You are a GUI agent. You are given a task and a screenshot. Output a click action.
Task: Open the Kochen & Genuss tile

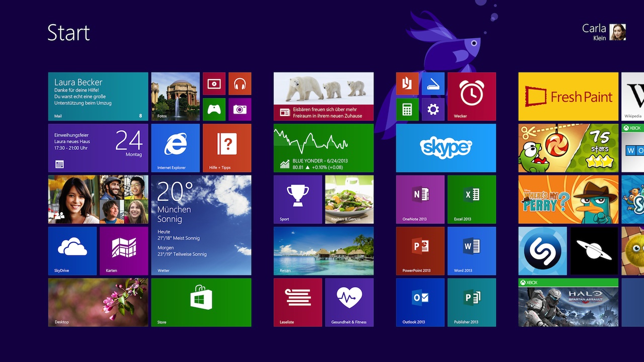(349, 200)
